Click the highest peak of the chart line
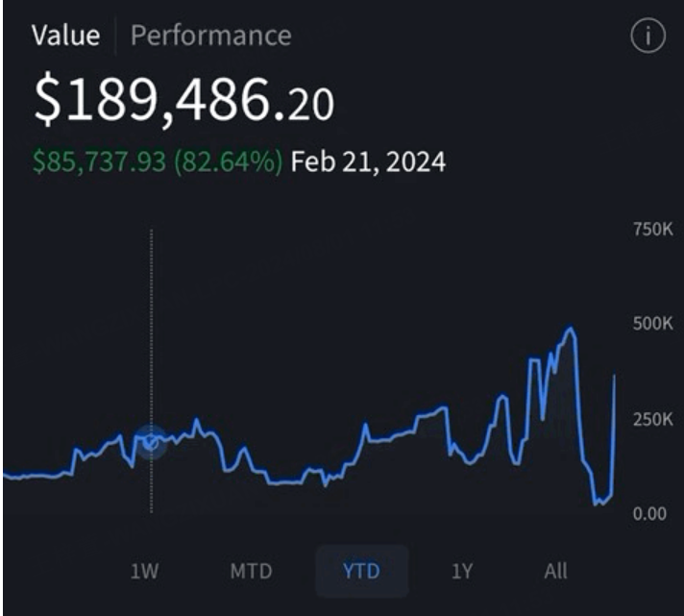This screenshot has height=616, width=684. (x=570, y=328)
